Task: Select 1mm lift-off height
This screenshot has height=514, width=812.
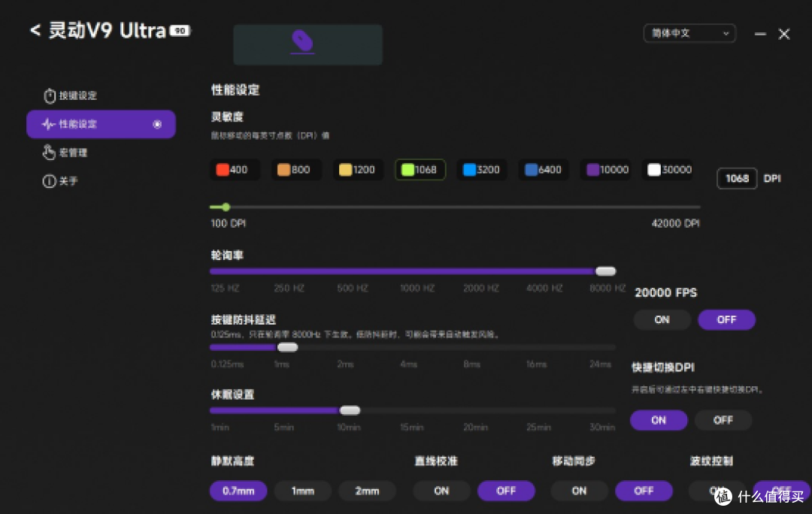Action: pyautogui.click(x=302, y=491)
